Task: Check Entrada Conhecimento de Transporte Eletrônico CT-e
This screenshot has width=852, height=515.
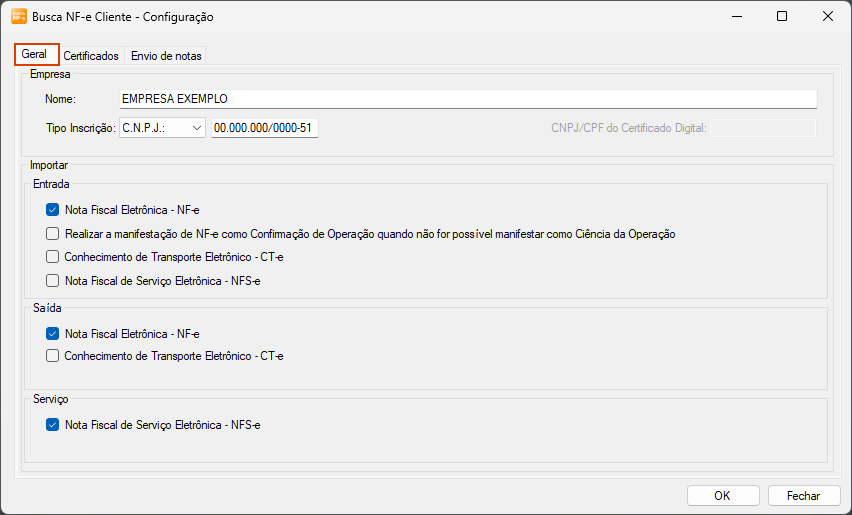Action: pos(53,257)
